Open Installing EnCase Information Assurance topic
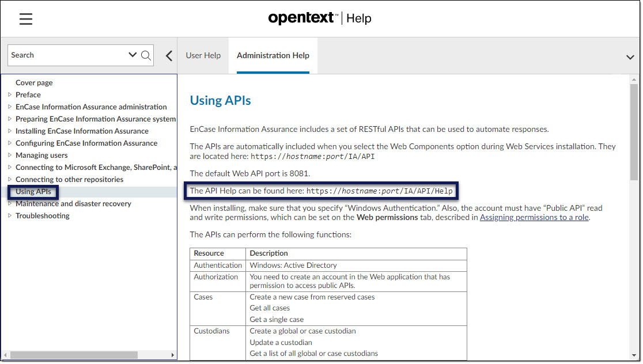643x364 pixels. click(82, 131)
